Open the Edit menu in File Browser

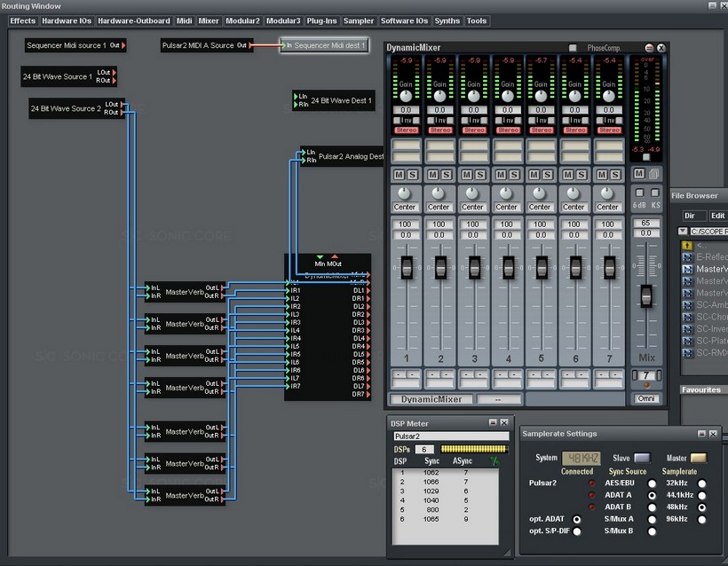point(717,216)
